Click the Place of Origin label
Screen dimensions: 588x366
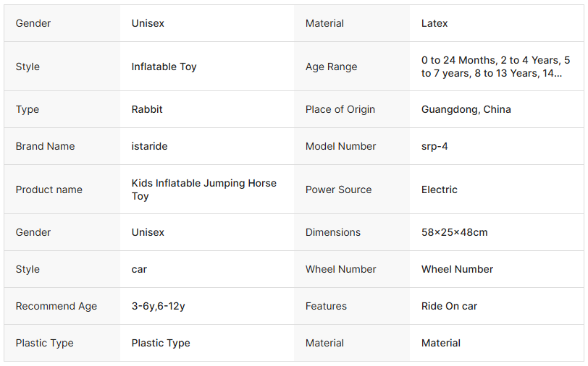point(340,109)
